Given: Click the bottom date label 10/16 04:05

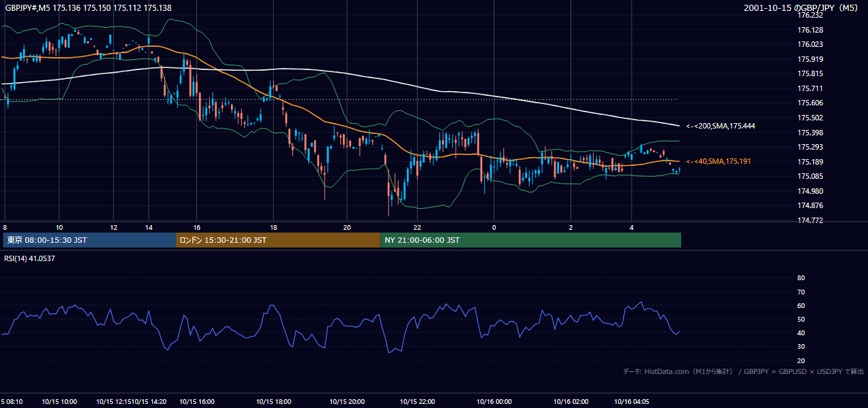Looking at the screenshot, I should pyautogui.click(x=632, y=401).
